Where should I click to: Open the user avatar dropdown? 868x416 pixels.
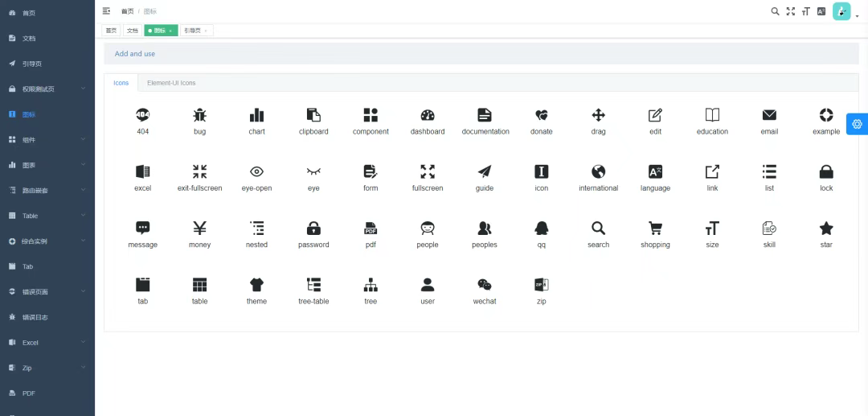843,11
